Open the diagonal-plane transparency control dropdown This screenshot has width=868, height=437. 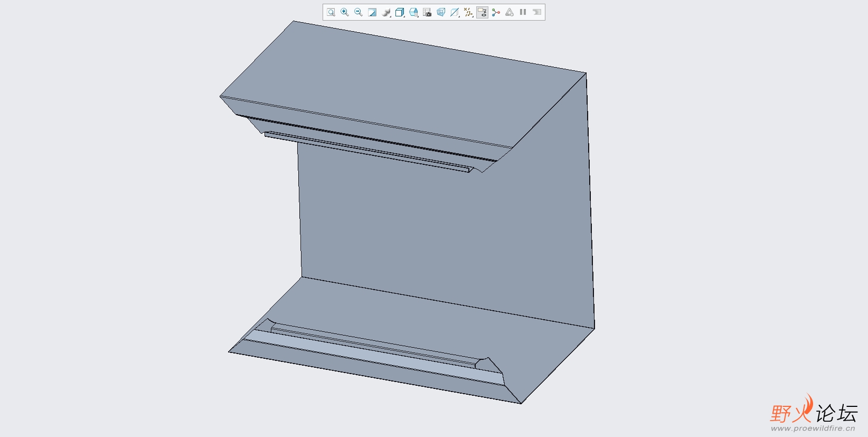click(x=455, y=12)
